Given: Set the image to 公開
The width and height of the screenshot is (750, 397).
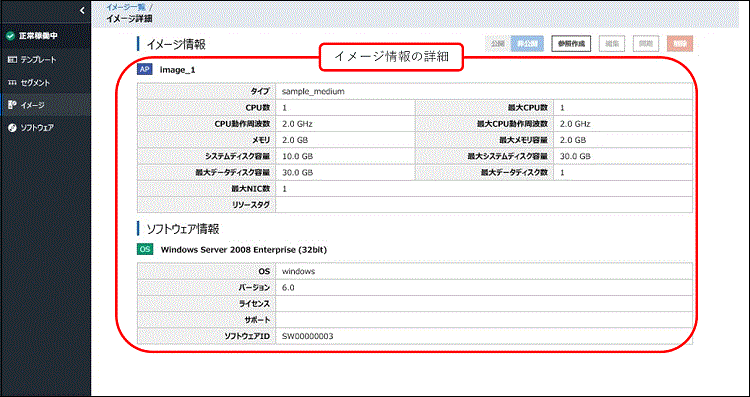Looking at the screenshot, I should click(x=498, y=44).
